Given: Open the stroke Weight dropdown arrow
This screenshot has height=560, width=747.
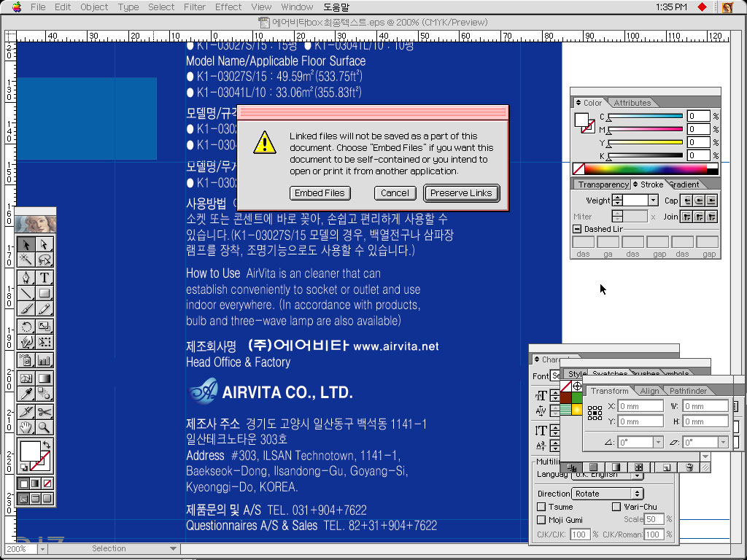Looking at the screenshot, I should pyautogui.click(x=653, y=201).
